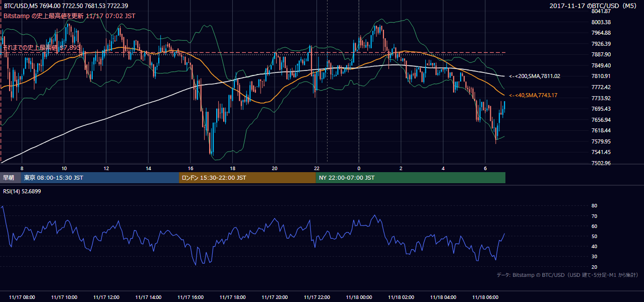Click RSI axis level 20
The height and width of the screenshot is (302, 644).
click(594, 267)
